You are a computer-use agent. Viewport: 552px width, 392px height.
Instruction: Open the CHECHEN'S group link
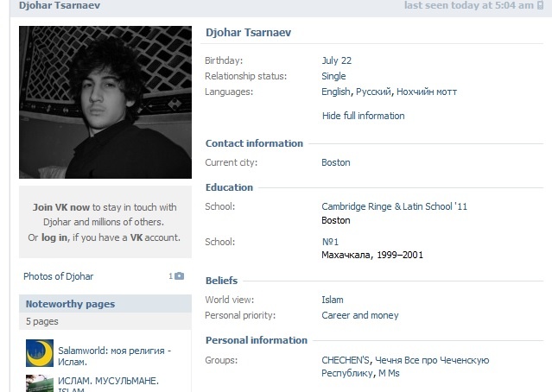coord(346,360)
